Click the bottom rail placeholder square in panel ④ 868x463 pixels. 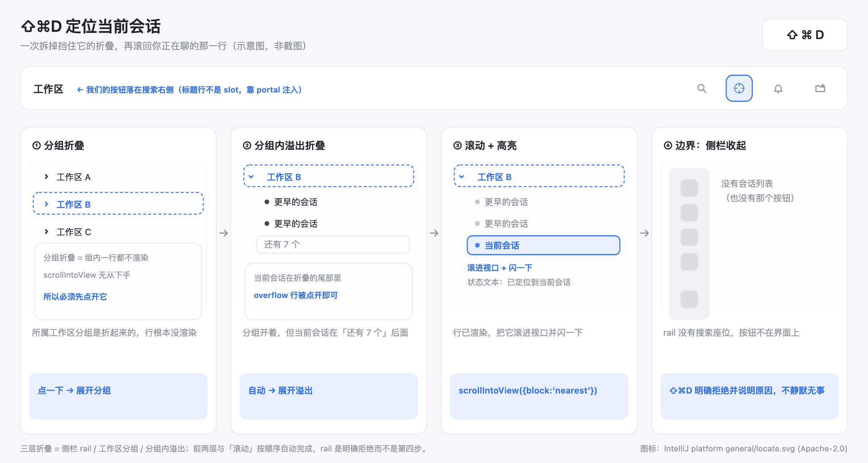click(x=689, y=300)
